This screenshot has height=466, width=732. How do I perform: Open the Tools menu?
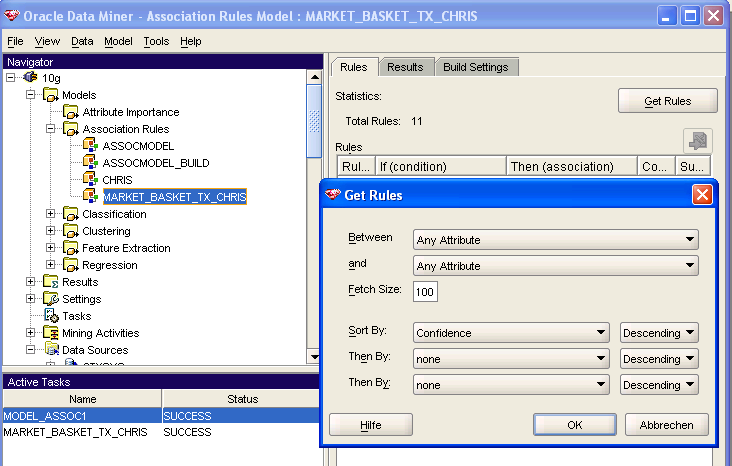click(156, 42)
